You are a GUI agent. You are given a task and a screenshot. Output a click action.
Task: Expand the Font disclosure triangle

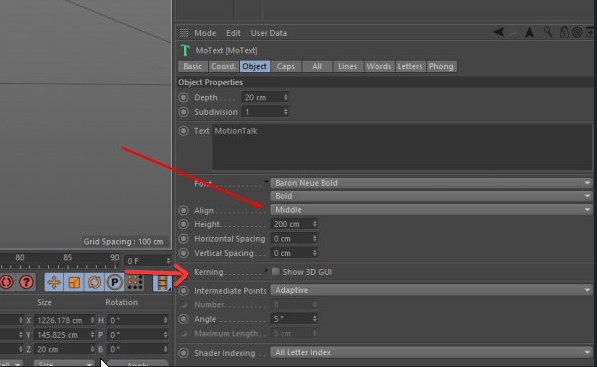coord(266,182)
